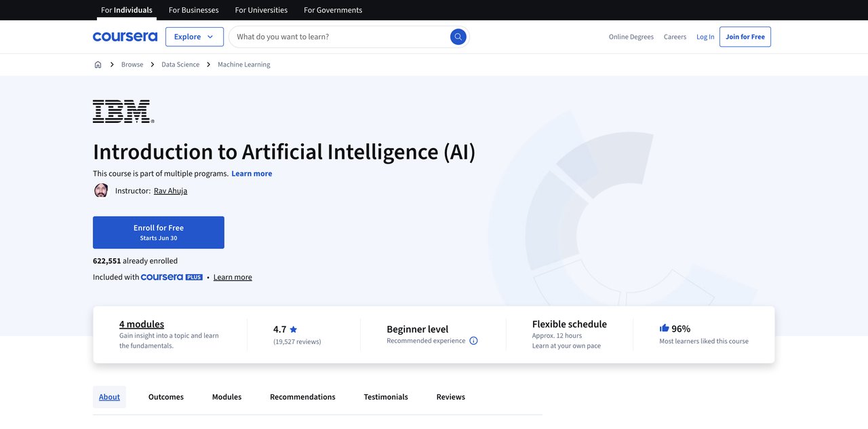Screen dimensions: 868x429
Task: Go to home via breadcrumb house icon
Action: click(x=98, y=64)
